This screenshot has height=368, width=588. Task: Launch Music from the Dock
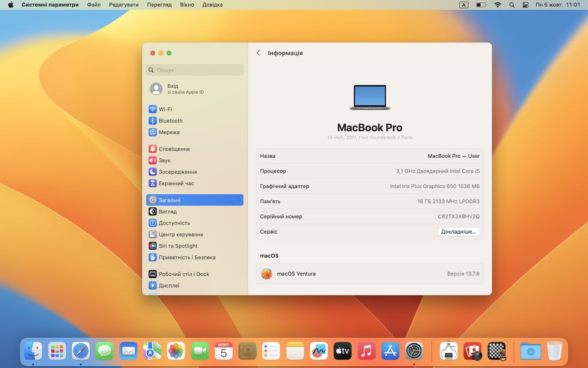[x=366, y=351]
